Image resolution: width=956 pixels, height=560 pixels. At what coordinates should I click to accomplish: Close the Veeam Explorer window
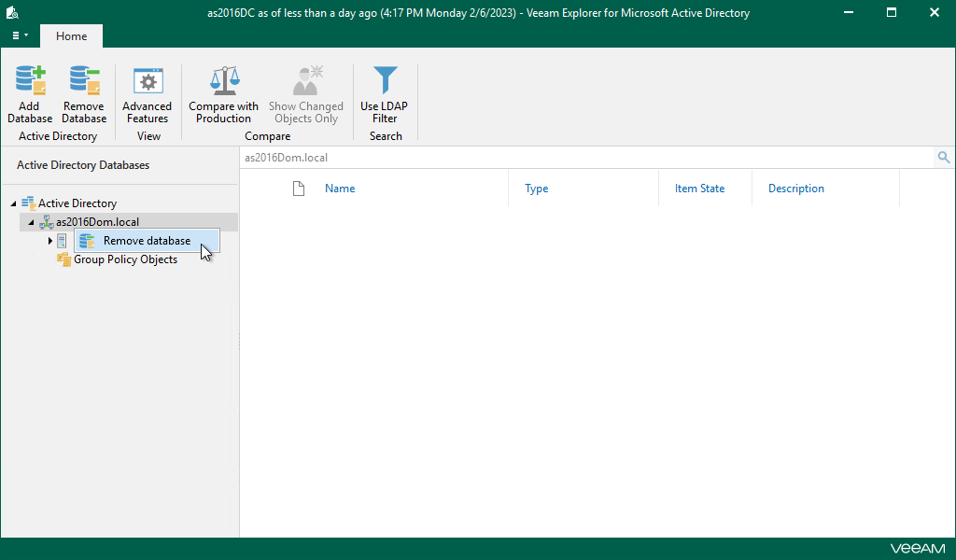coord(934,12)
